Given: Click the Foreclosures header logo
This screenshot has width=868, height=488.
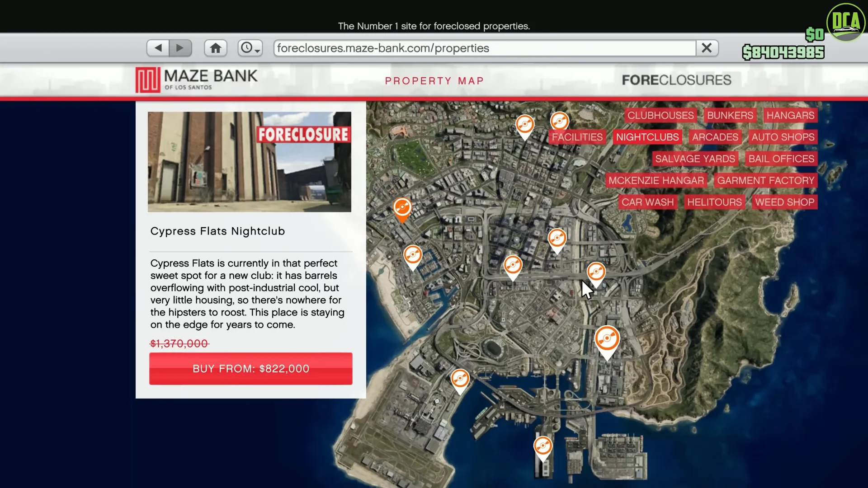Looking at the screenshot, I should (x=676, y=80).
